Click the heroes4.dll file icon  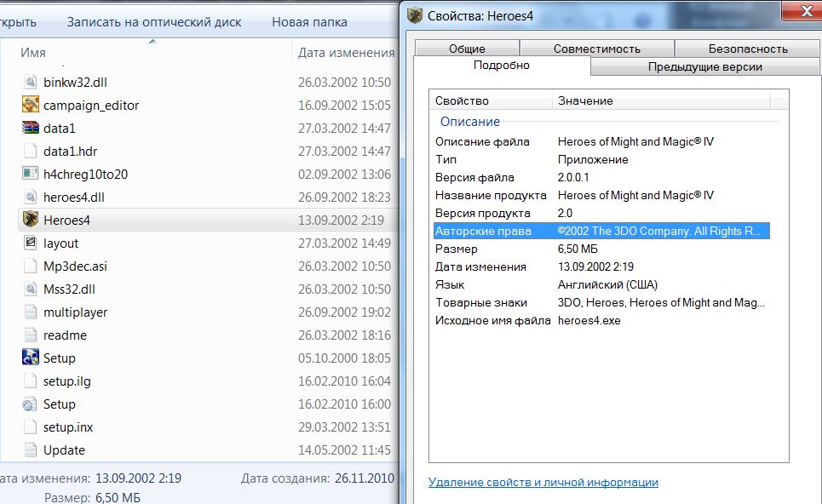31,197
